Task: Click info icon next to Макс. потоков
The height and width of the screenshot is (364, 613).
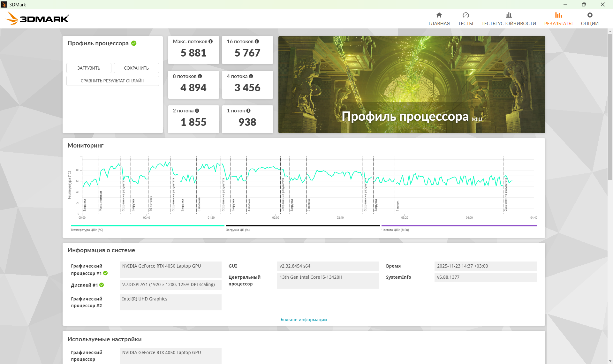Action: [210, 42]
